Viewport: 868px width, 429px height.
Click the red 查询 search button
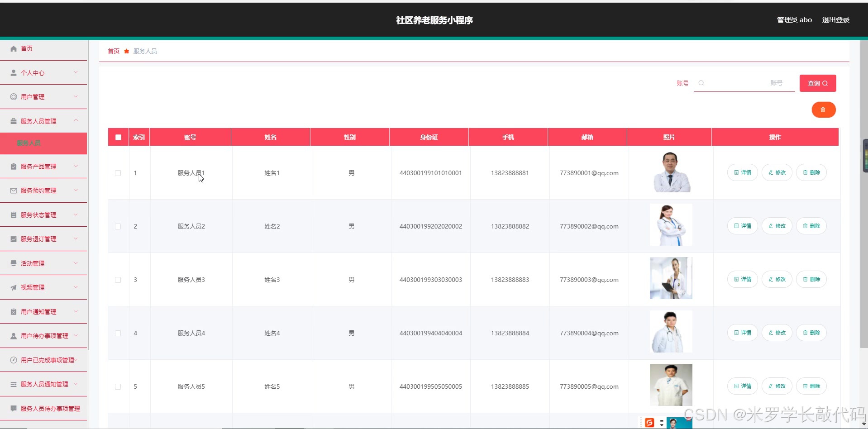pos(818,83)
